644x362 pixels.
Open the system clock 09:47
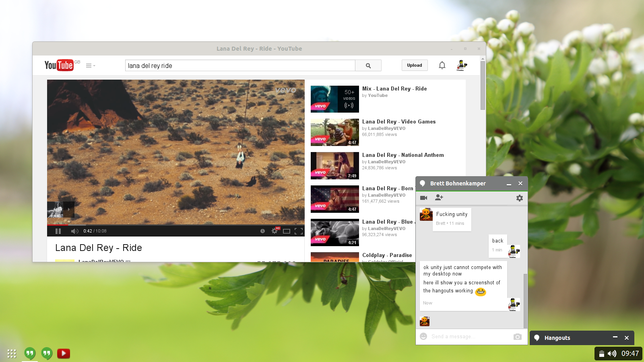pos(630,354)
